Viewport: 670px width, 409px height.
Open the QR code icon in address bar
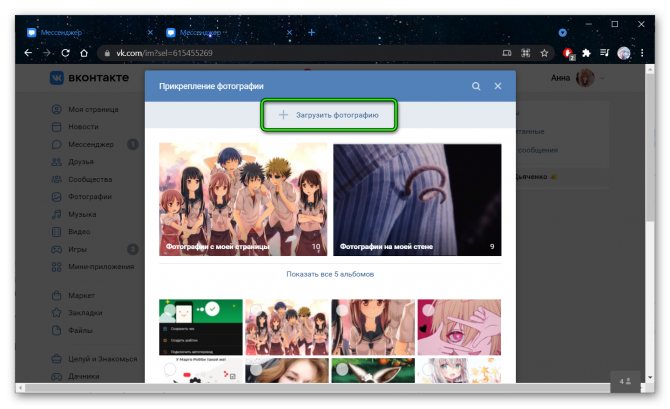[x=526, y=53]
